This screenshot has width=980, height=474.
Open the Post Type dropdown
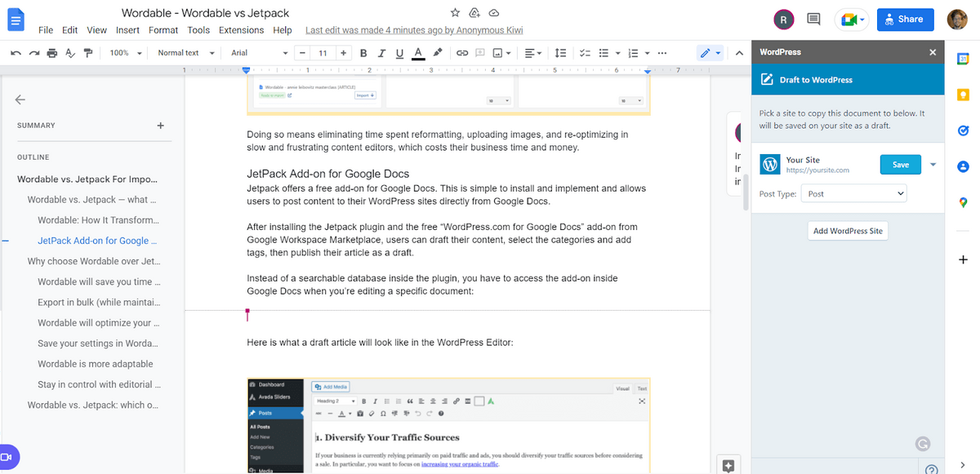point(853,193)
